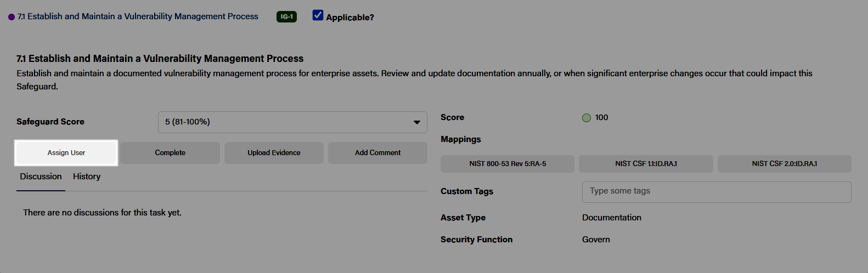The width and height of the screenshot is (868, 273).
Task: Click the Assign User button
Action: click(66, 153)
